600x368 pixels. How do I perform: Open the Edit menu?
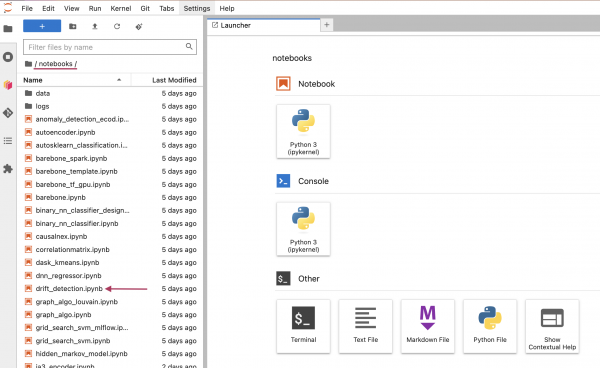coord(48,8)
